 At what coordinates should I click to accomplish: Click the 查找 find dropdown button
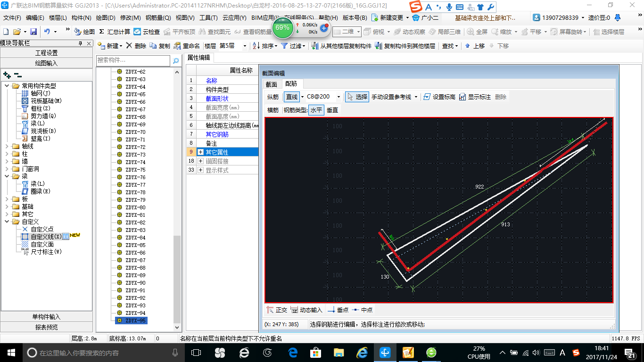click(x=450, y=46)
